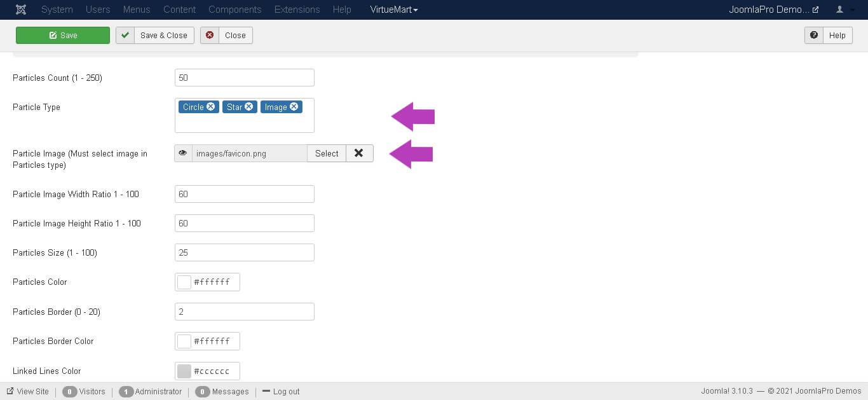Open the VirtueMart dropdown menu
The width and height of the screenshot is (868, 400).
[x=394, y=10]
